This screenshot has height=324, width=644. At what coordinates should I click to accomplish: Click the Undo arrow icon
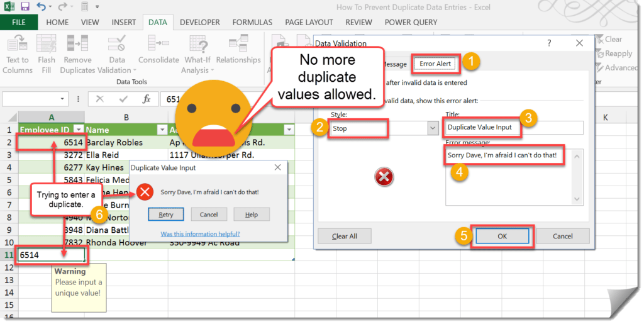pyautogui.click(x=41, y=6)
